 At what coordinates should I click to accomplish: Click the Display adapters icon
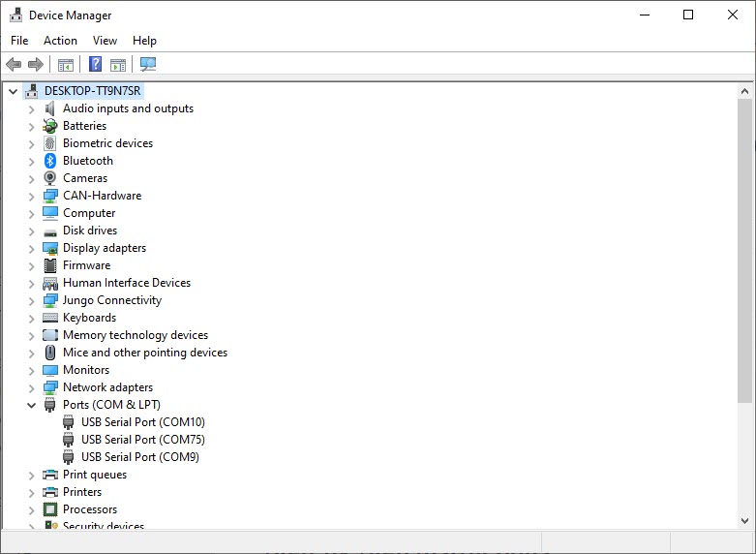pyautogui.click(x=50, y=248)
